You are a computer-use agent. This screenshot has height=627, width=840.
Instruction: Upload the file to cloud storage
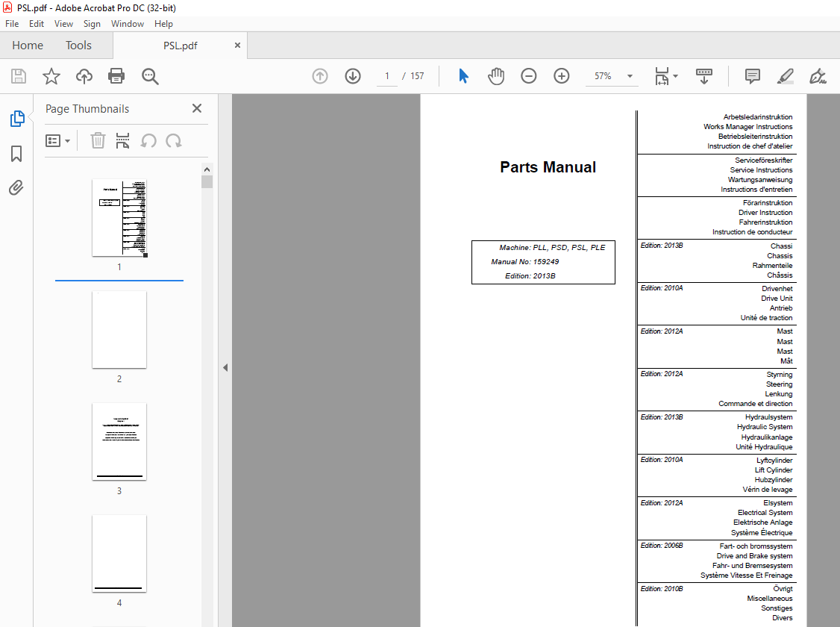point(84,76)
